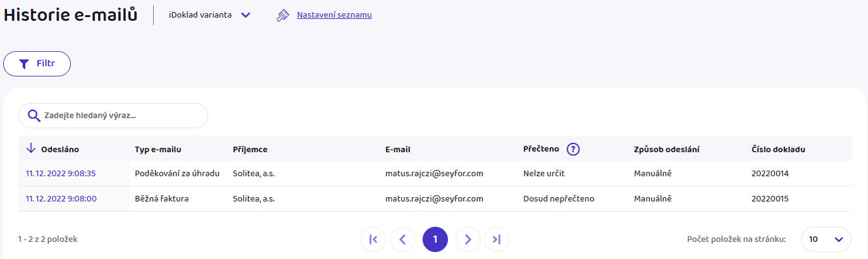Click the sort arrow beside Odesláno
The height and width of the screenshot is (259, 868).
30,148
